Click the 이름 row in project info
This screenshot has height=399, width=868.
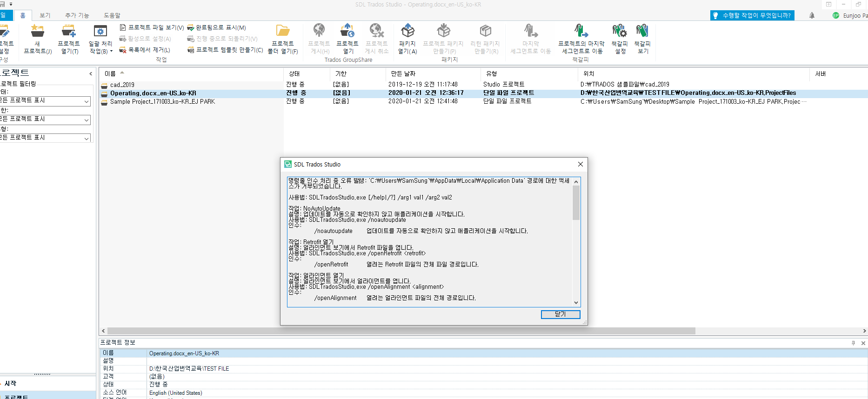click(x=484, y=353)
